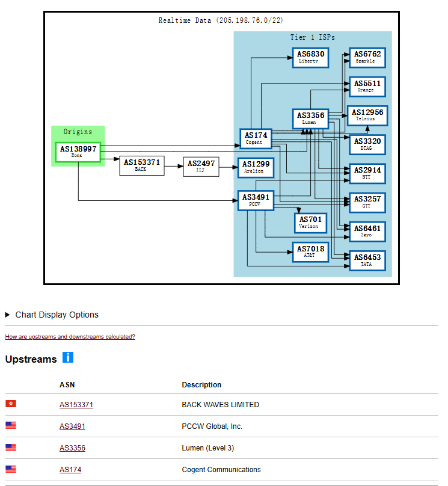Select the AS1299 Arelion node
Image resolution: width=448 pixels, height=486 pixels.
256,168
